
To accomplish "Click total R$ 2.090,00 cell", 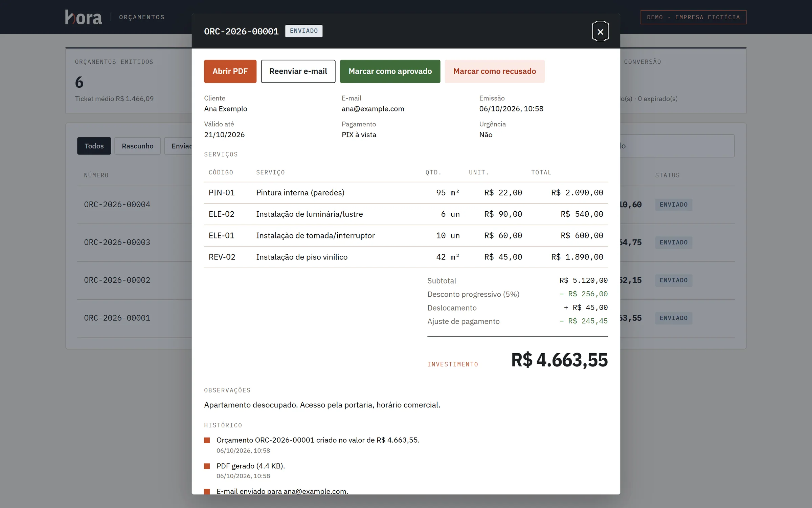I will click(577, 193).
